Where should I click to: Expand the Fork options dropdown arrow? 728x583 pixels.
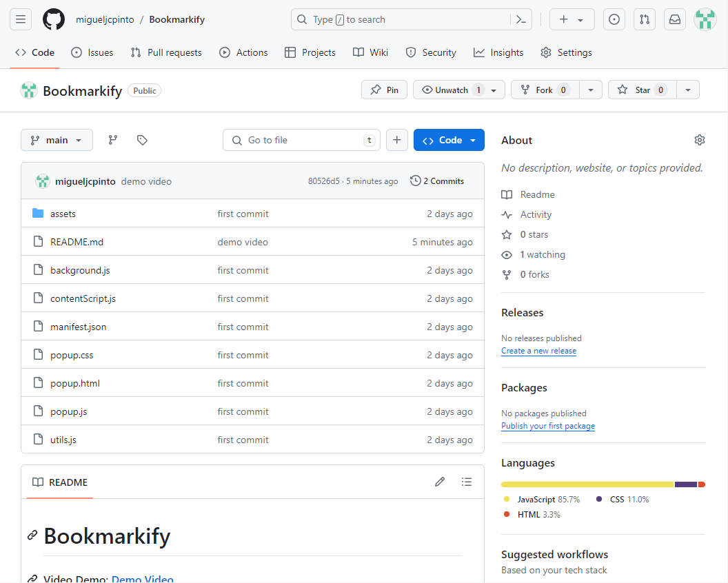coord(591,90)
